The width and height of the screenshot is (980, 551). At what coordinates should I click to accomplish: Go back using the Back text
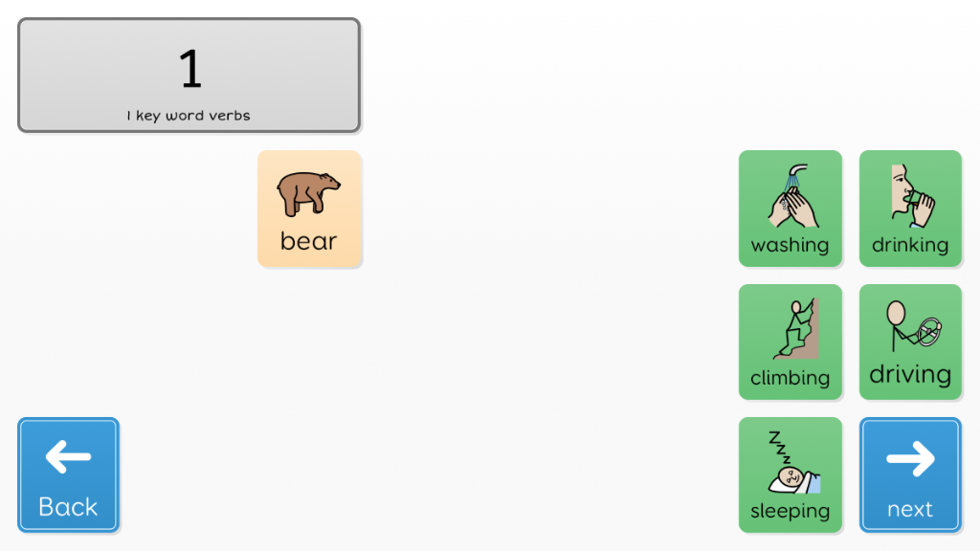pyautogui.click(x=68, y=507)
